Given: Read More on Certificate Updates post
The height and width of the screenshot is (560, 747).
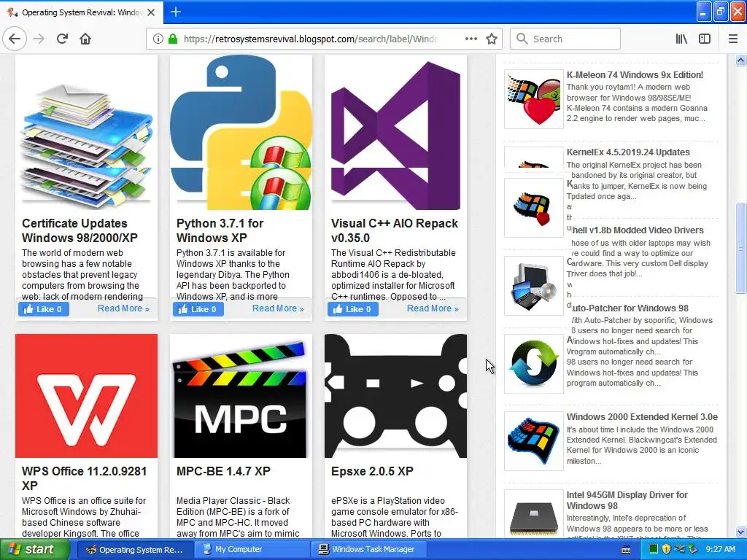Looking at the screenshot, I should click(x=123, y=308).
